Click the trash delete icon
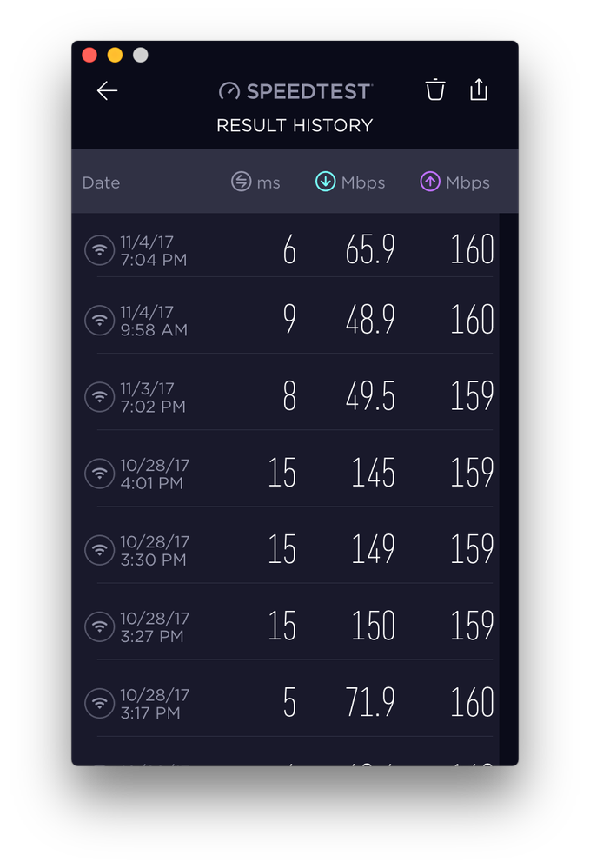This screenshot has height=868, width=590. point(435,89)
